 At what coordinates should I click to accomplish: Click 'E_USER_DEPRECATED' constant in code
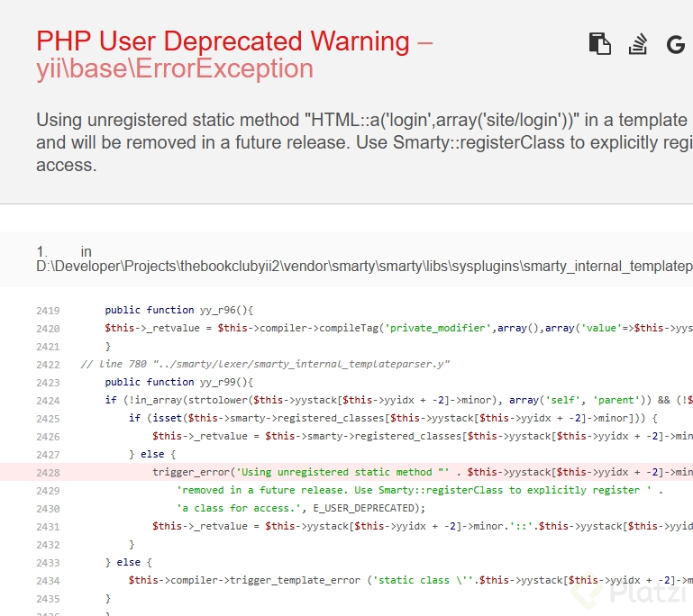tap(364, 508)
